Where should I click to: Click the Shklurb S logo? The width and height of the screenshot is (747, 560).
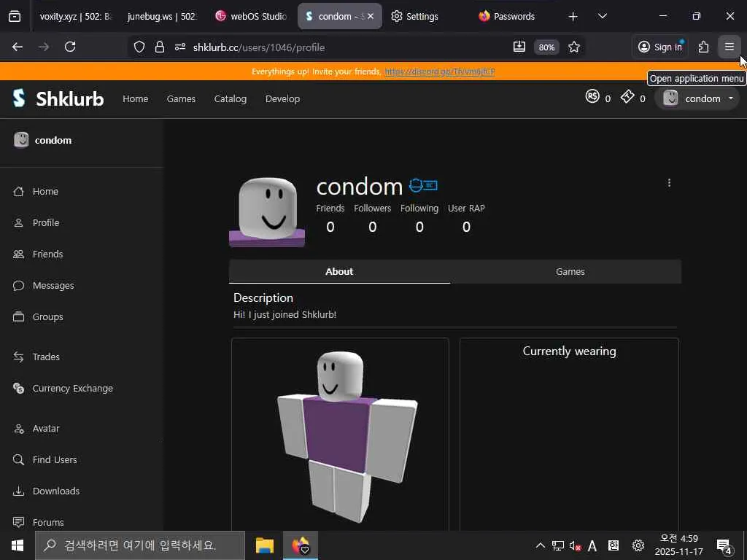pos(18,98)
